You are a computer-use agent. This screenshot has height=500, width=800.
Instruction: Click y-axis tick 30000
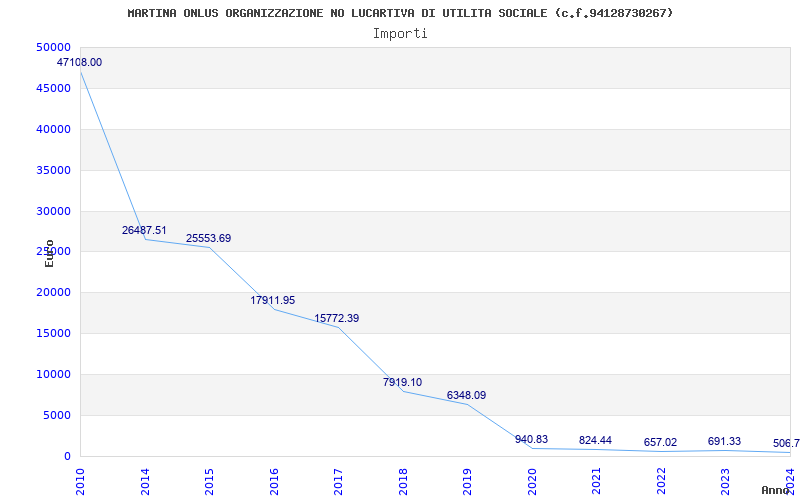(53, 211)
